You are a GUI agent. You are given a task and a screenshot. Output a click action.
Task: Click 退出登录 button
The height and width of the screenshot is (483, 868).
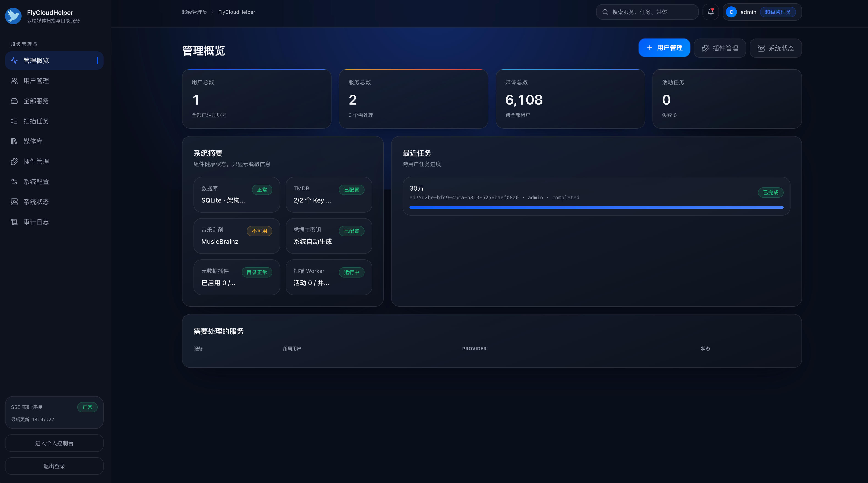pyautogui.click(x=54, y=466)
